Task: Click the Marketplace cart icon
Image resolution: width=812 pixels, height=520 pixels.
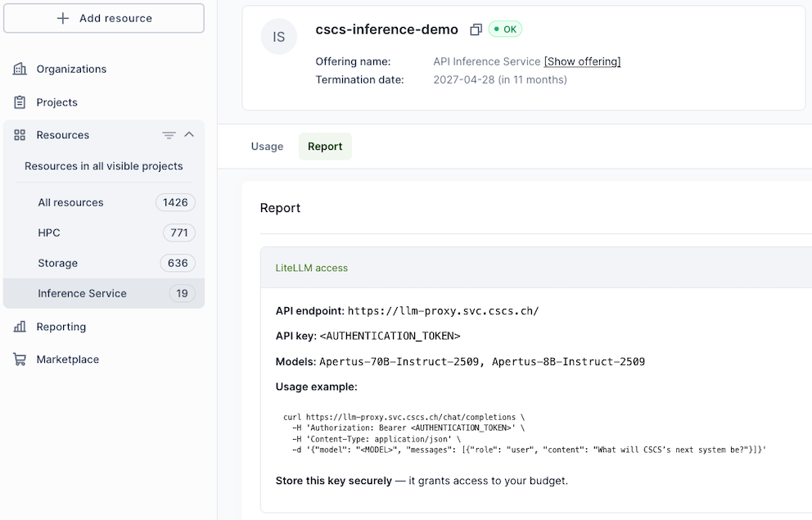Action: point(20,359)
